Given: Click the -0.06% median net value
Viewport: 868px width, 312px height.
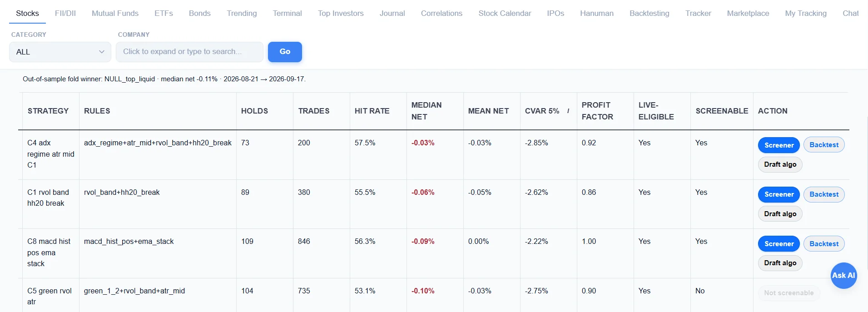Looking at the screenshot, I should (x=423, y=192).
